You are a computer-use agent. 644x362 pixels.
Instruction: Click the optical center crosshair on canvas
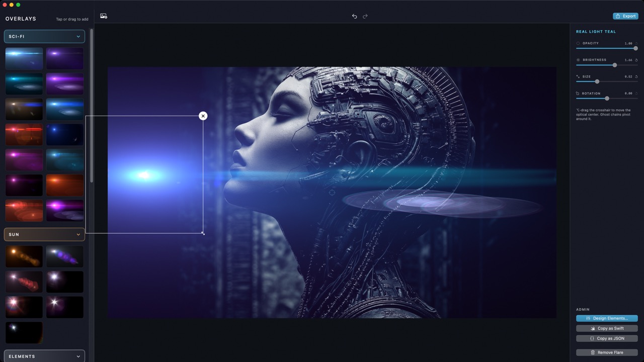[332, 193]
